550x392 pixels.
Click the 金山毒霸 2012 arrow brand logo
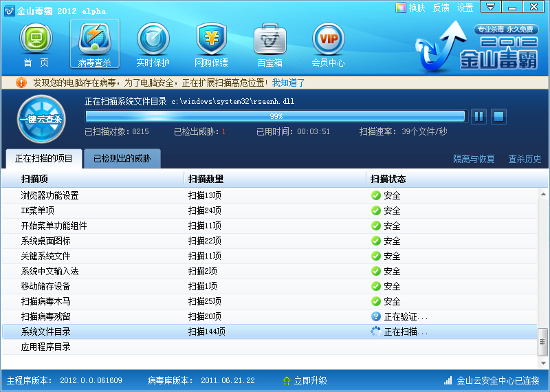(x=476, y=45)
